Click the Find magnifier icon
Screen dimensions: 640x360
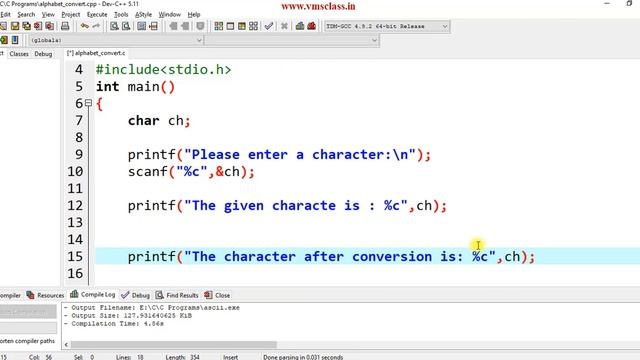pyautogui.click(x=115, y=26)
